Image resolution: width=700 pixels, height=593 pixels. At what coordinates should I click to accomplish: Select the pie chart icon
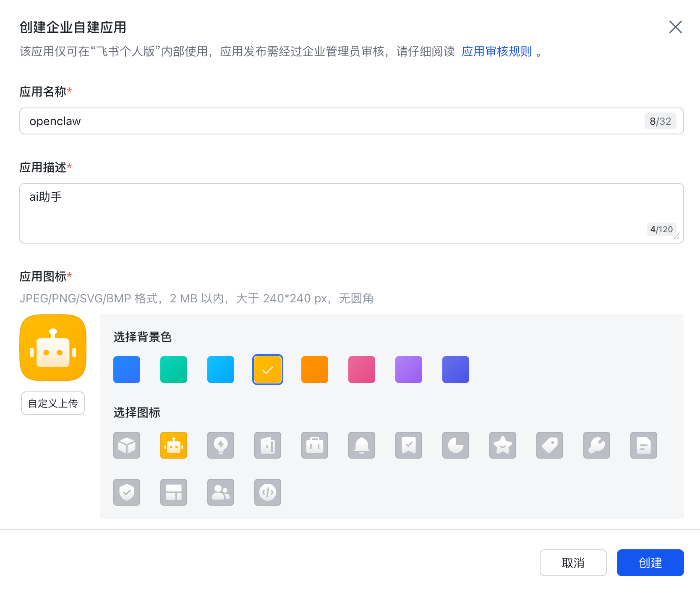[455, 445]
